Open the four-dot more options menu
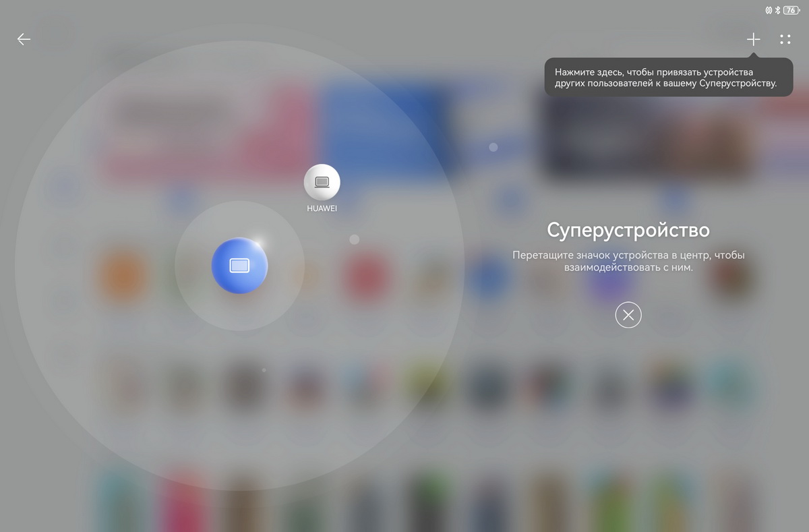 785,39
